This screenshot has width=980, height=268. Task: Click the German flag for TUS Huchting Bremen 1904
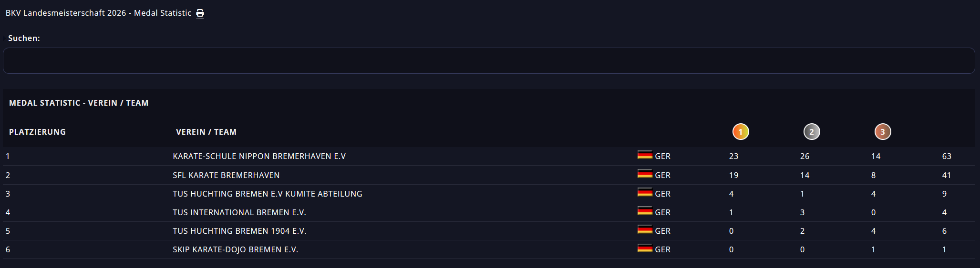tap(645, 230)
